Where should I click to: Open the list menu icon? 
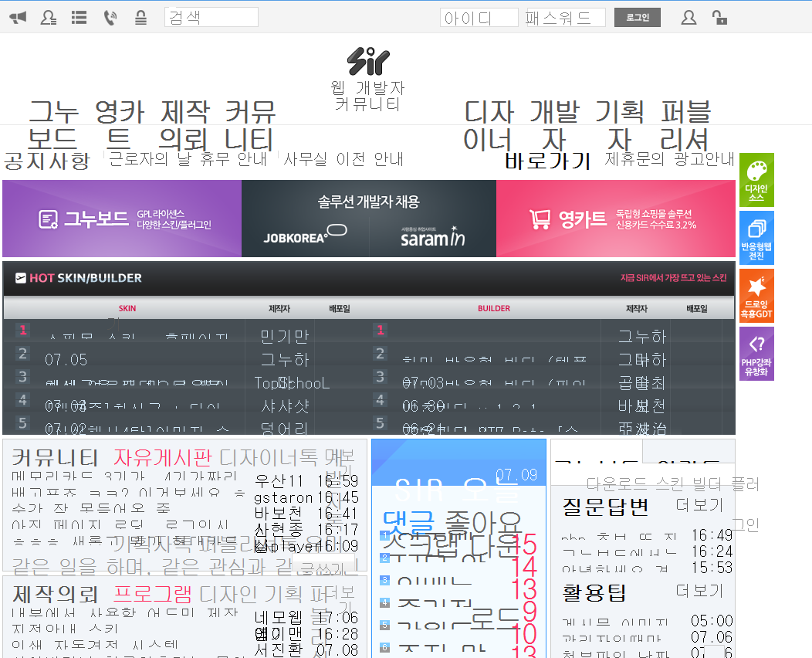[x=79, y=18]
